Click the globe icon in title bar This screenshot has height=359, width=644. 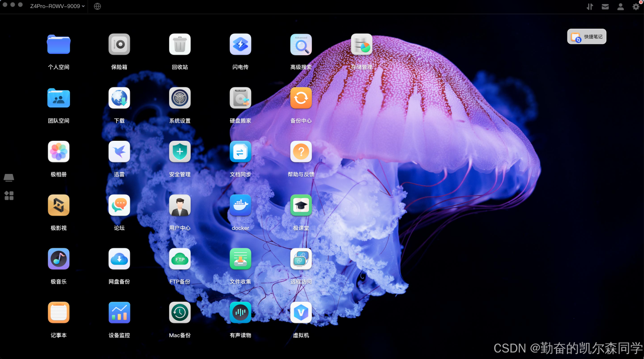98,7
